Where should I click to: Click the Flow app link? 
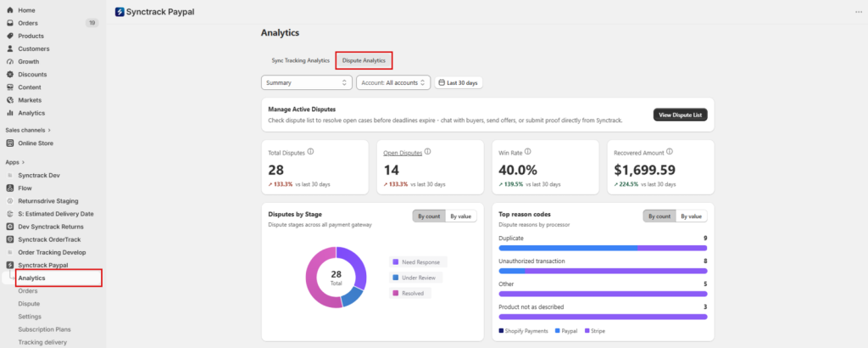click(25, 188)
